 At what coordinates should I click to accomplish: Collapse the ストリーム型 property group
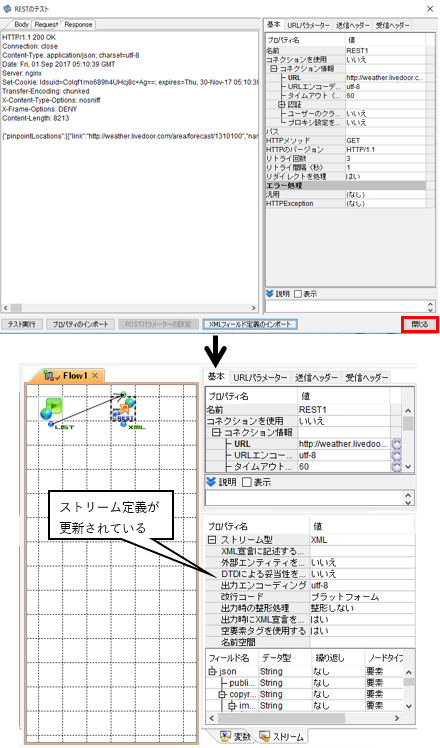point(212,540)
